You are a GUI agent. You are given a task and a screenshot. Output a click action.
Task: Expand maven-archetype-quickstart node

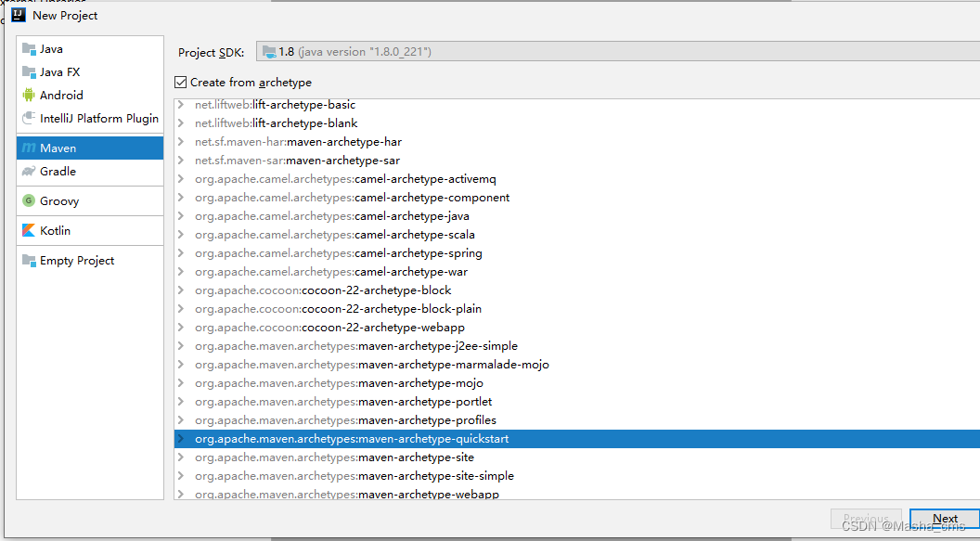point(181,439)
